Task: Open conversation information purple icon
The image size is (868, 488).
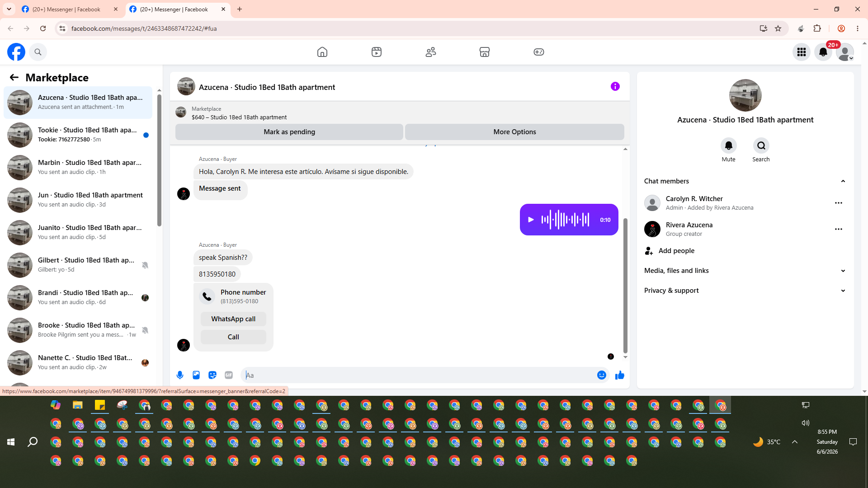Action: (615, 86)
